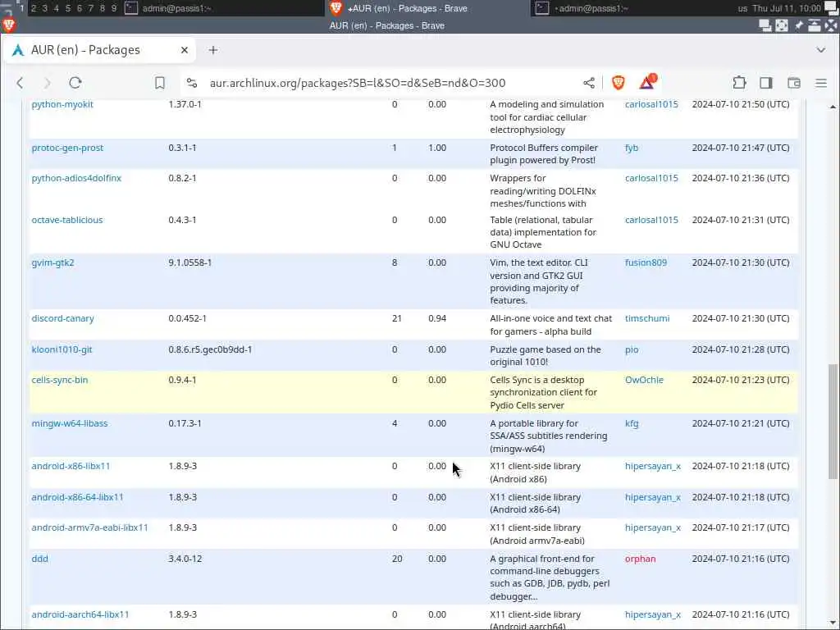Go back to the previous page
Image resolution: width=840 pixels, height=630 pixels.
click(20, 83)
